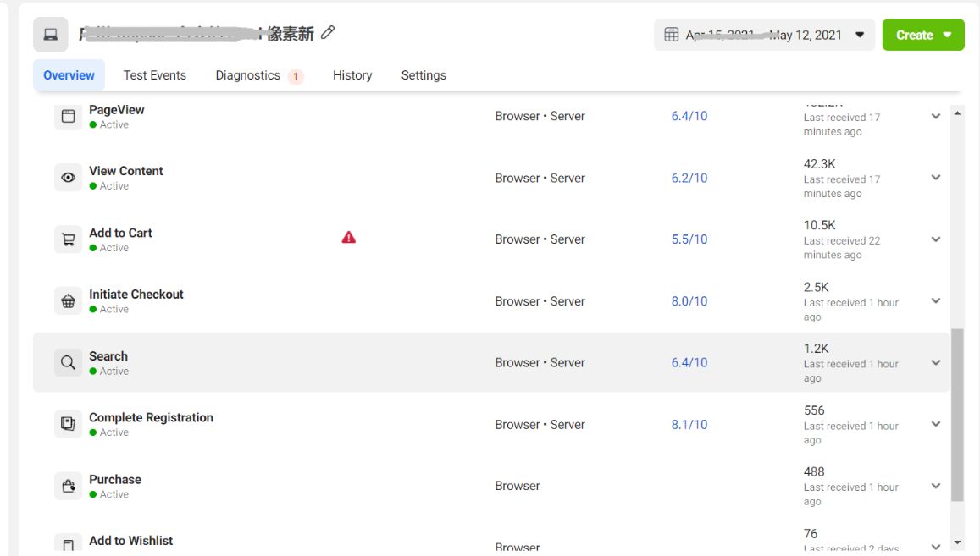Image resolution: width=980 pixels, height=556 pixels.
Task: Go to the Settings tab
Action: (x=424, y=75)
